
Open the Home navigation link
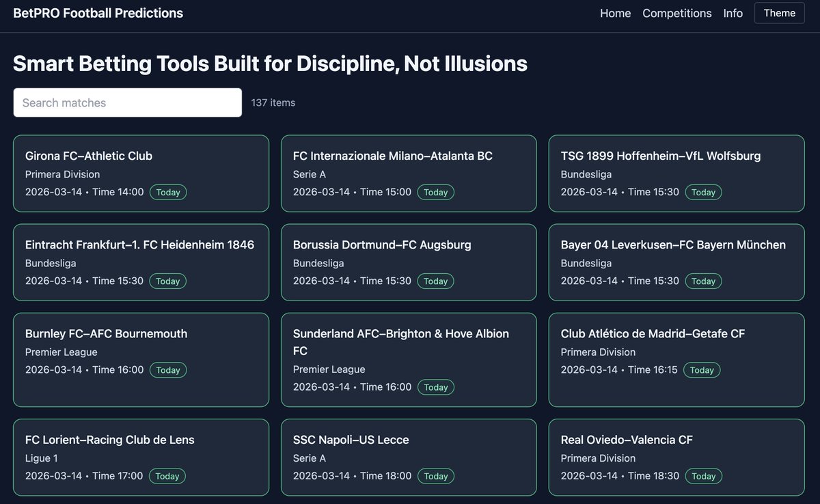[x=615, y=13]
